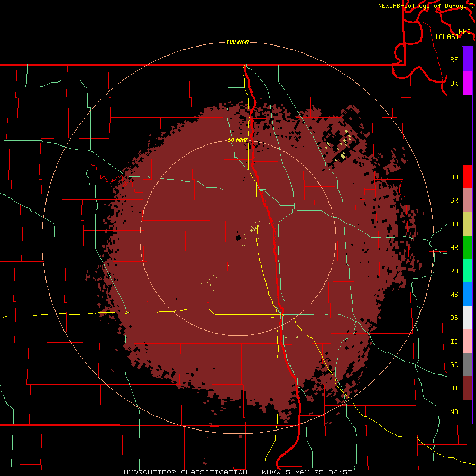Screen dimensions: 476x476
Task: Click the UK magenta legend swatch
Action: pos(467,83)
